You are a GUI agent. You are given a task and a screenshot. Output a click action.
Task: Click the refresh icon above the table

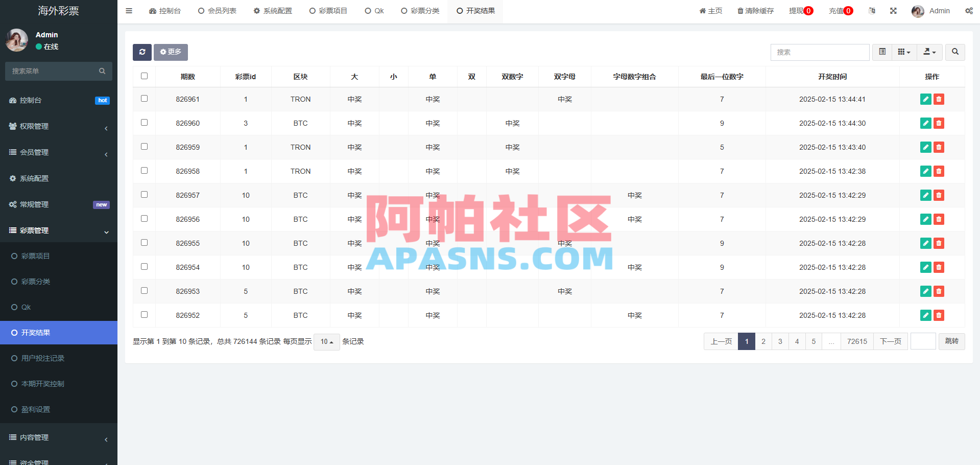(142, 52)
